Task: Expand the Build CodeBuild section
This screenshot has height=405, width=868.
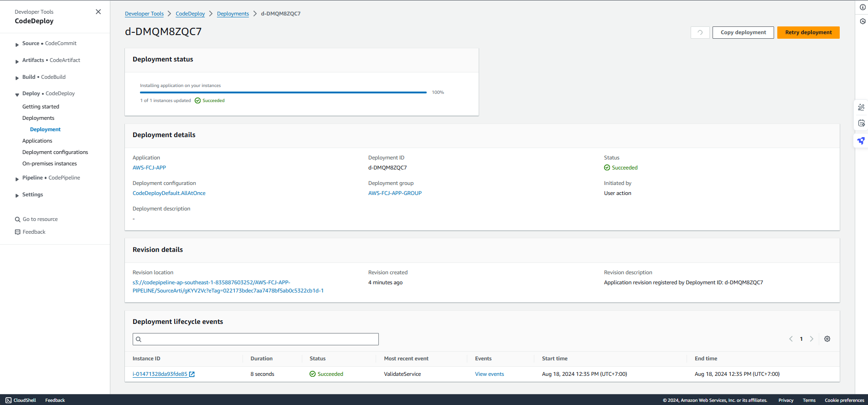Action: tap(17, 78)
